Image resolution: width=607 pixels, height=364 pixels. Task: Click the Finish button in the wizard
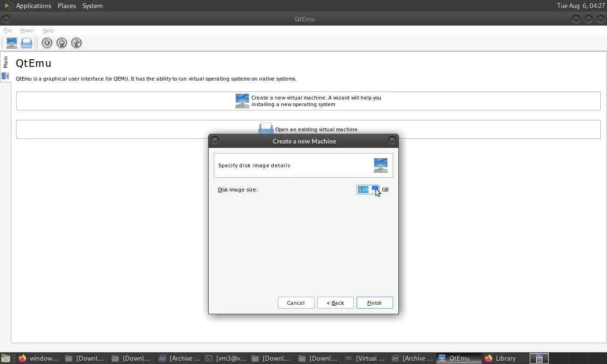point(375,303)
